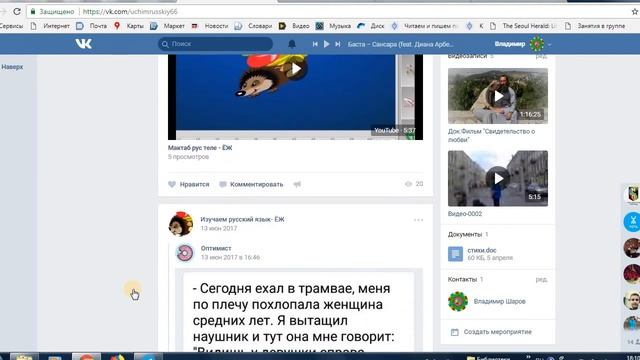This screenshot has height=360, width=640.
Task: Open the Маркет bookmark
Action: (x=168, y=26)
